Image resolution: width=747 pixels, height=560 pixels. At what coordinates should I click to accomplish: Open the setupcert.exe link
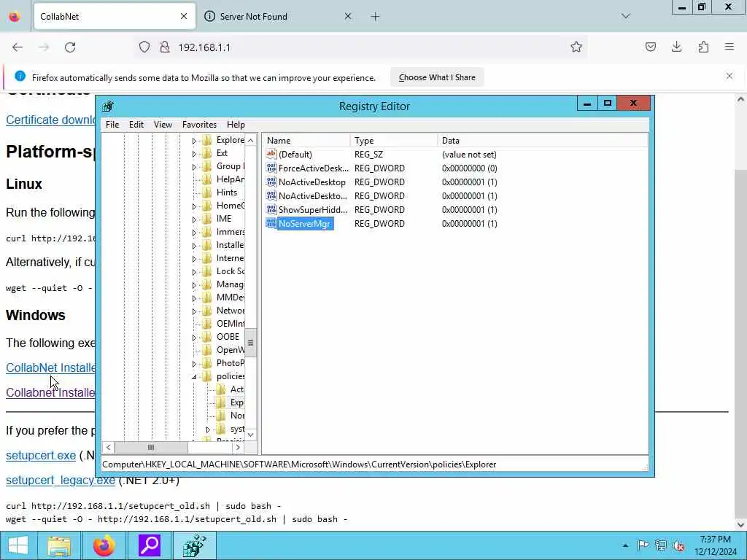pos(41,455)
